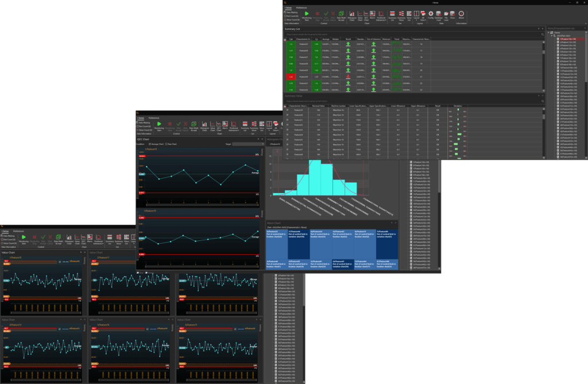The height and width of the screenshot is (384, 588).
Task: Click Monitoring Start in the Summary List window
Action: point(307,14)
